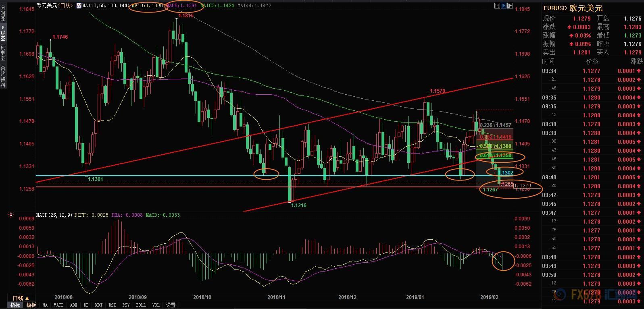Switch the sub-chart to RSI indicator
The width and height of the screenshot is (644, 309).
point(112,305)
